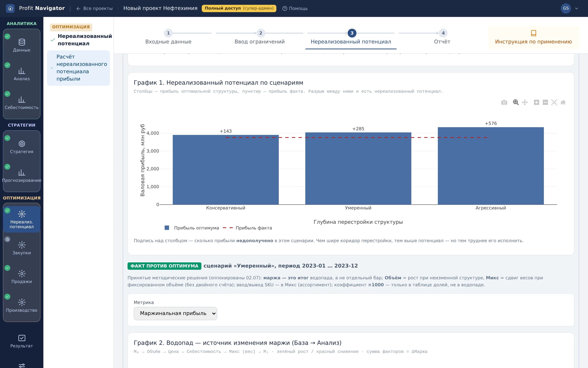Download chart as image via camera icon
The height and width of the screenshot is (368, 588).
pos(504,102)
